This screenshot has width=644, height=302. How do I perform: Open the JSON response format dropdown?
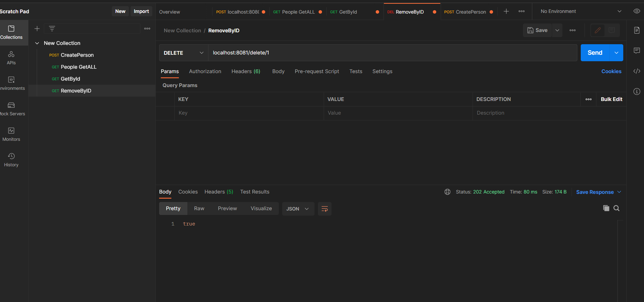point(298,209)
